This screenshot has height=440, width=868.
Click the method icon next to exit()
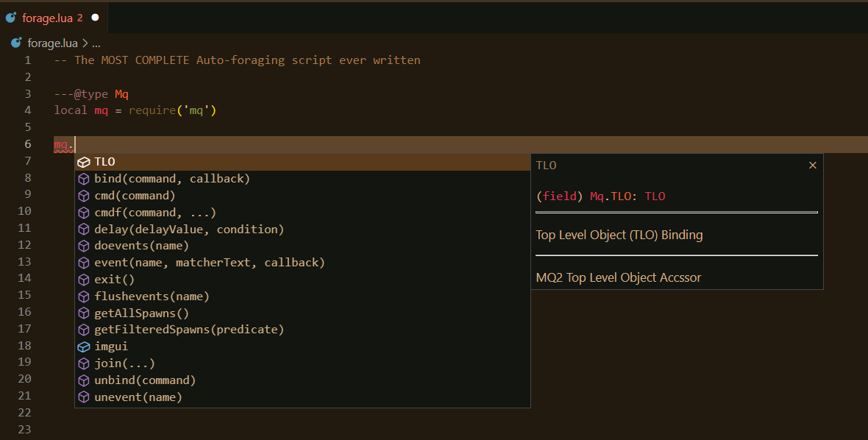coord(83,279)
